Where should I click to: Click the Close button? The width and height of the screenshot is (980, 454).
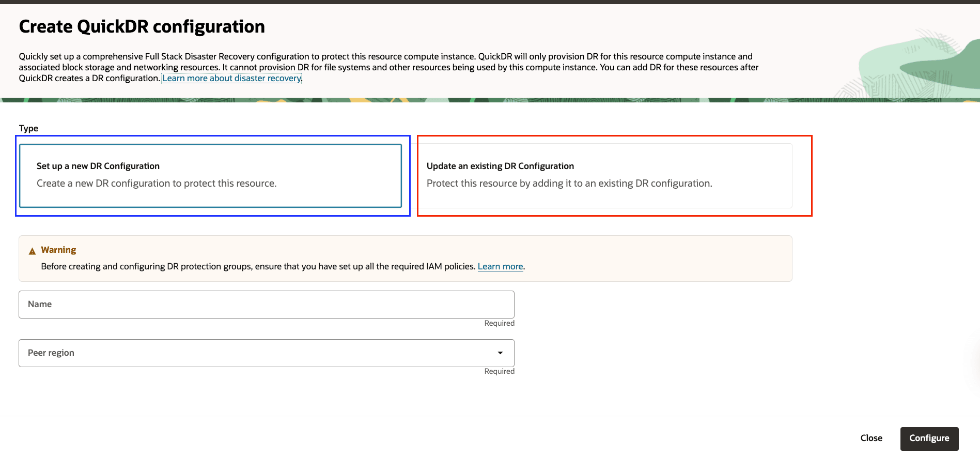tap(871, 438)
